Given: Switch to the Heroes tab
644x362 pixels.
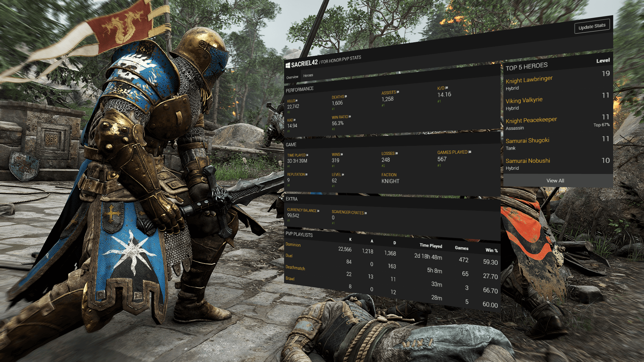Looking at the screenshot, I should tap(308, 75).
